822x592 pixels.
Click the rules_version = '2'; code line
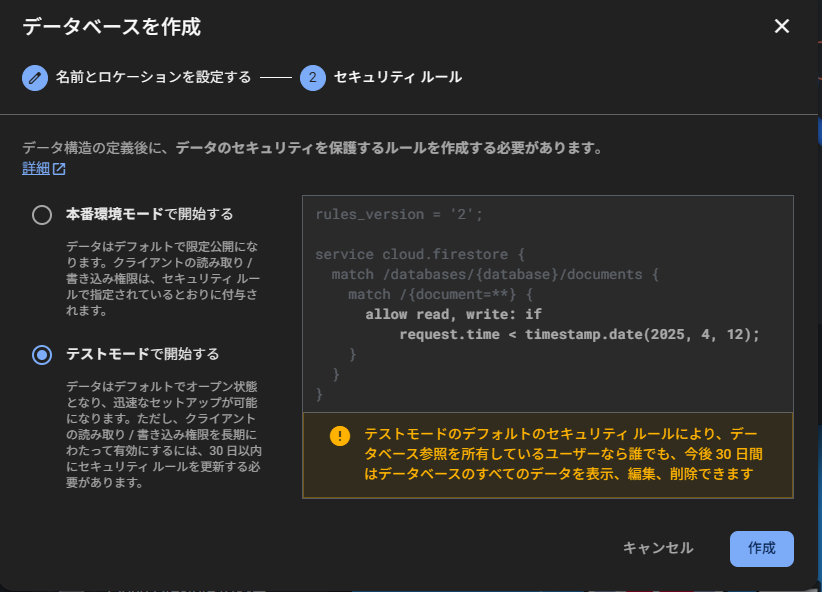(x=399, y=214)
